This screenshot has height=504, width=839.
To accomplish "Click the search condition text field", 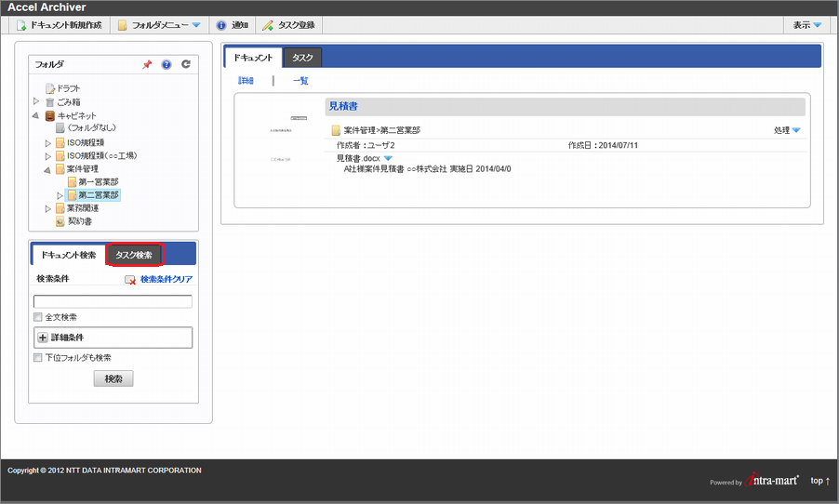I will click(x=113, y=301).
